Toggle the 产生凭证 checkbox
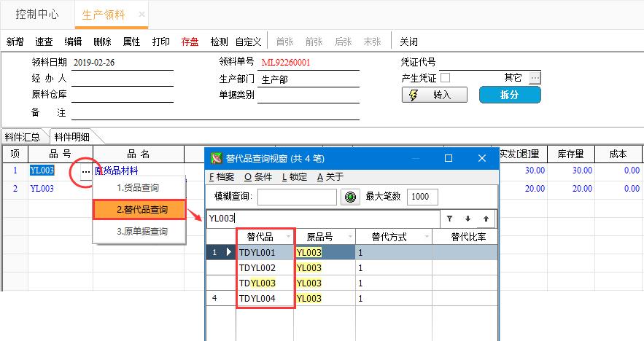This screenshot has width=644, height=341. [x=445, y=77]
